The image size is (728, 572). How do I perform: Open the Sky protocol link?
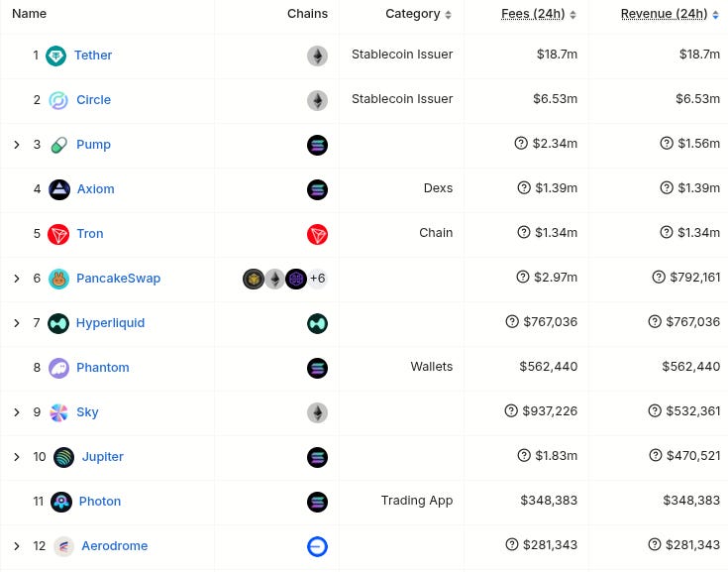point(87,412)
